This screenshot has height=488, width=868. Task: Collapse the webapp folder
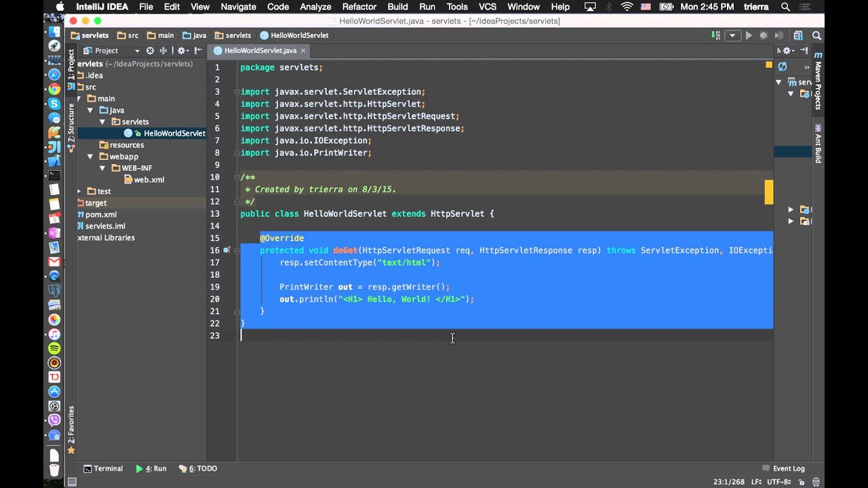click(x=90, y=157)
